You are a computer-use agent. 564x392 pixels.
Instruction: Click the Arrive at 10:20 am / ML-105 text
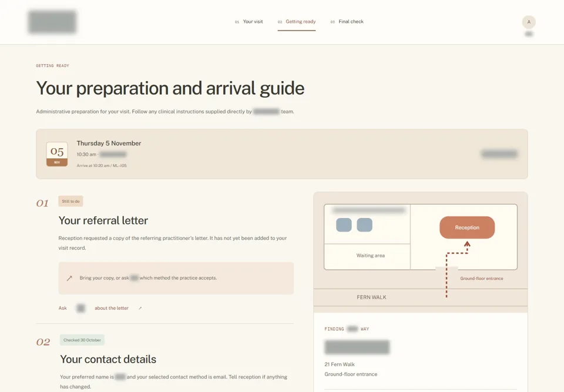102,166
